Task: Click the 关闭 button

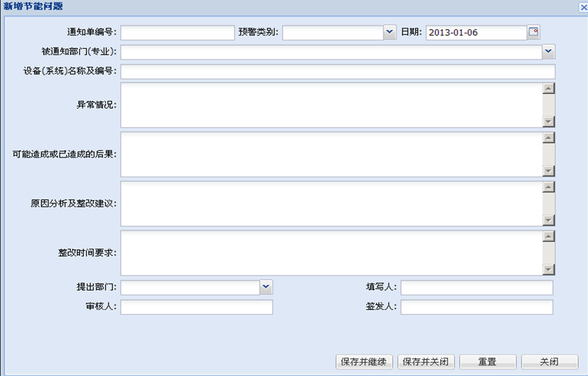Action: tap(549, 362)
